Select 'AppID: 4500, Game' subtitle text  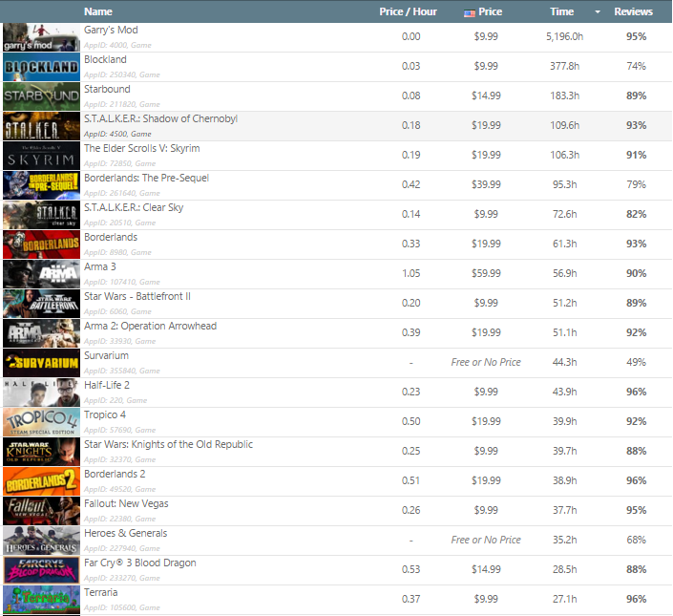(117, 134)
